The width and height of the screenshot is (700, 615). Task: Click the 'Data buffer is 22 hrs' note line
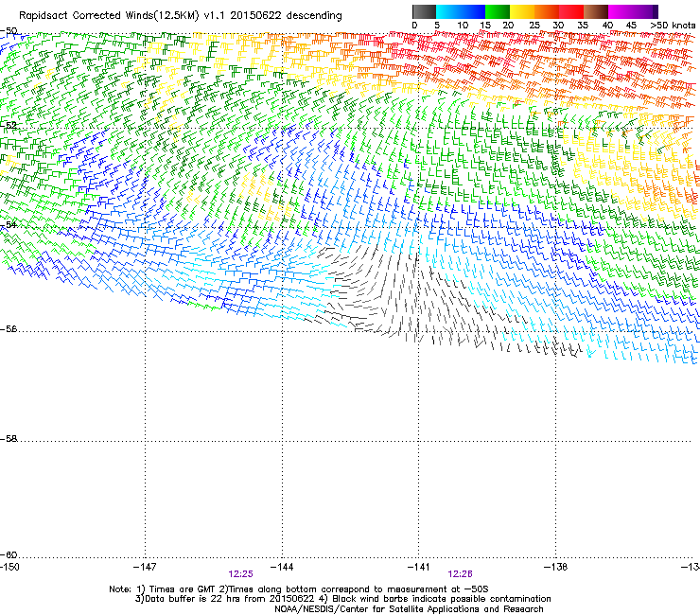click(x=342, y=599)
